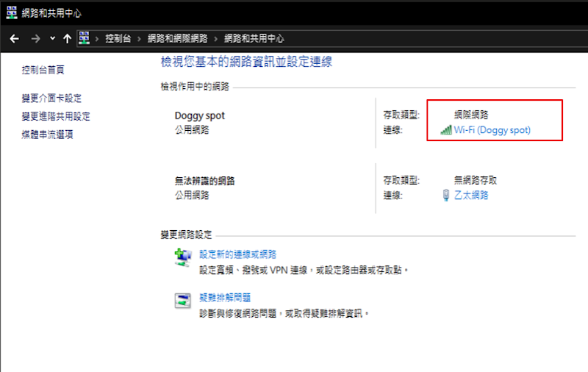Expand chevron after 網路和網際網路 breadcrumb
The width and height of the screenshot is (588, 372).
(x=215, y=39)
